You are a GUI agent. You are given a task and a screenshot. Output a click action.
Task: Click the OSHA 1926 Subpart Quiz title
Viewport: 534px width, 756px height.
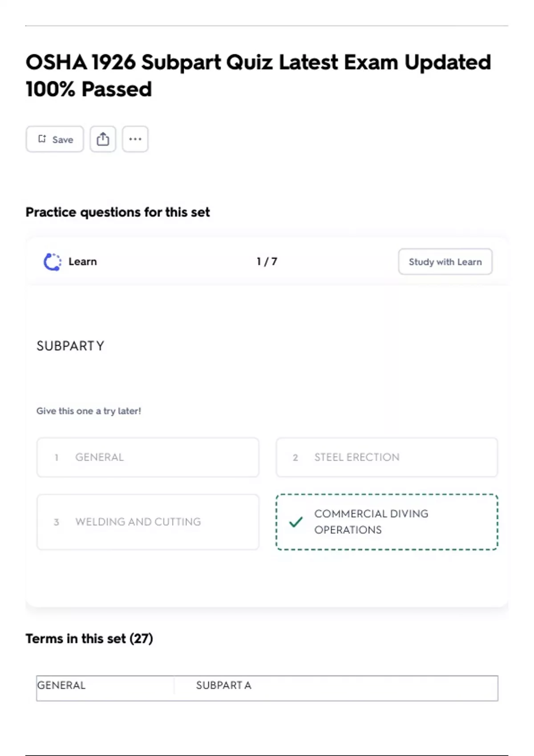[x=258, y=76]
